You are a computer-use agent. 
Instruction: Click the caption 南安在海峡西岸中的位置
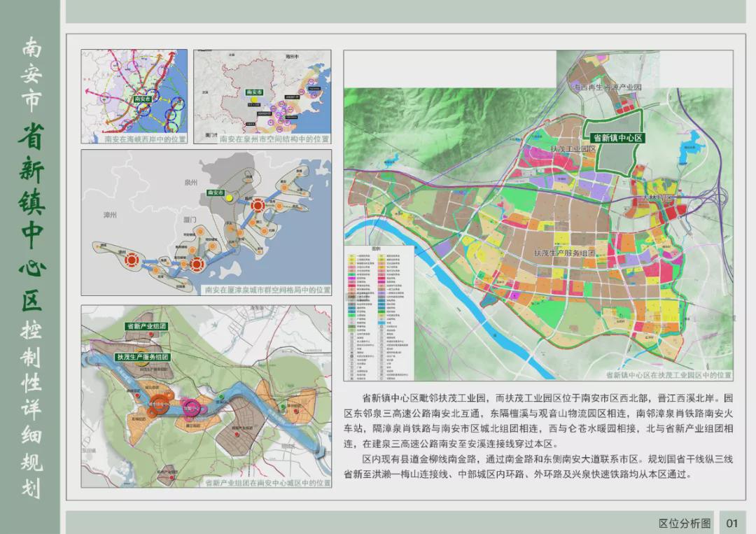pos(145,140)
